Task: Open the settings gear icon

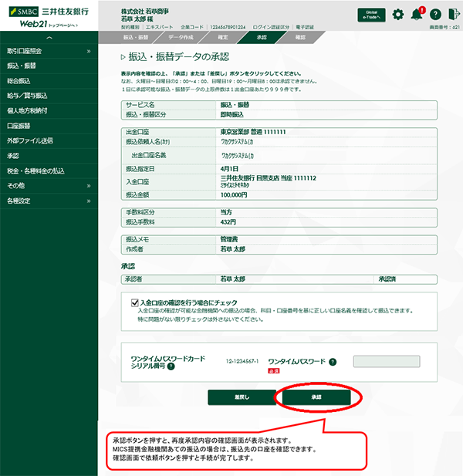Action: tap(398, 15)
